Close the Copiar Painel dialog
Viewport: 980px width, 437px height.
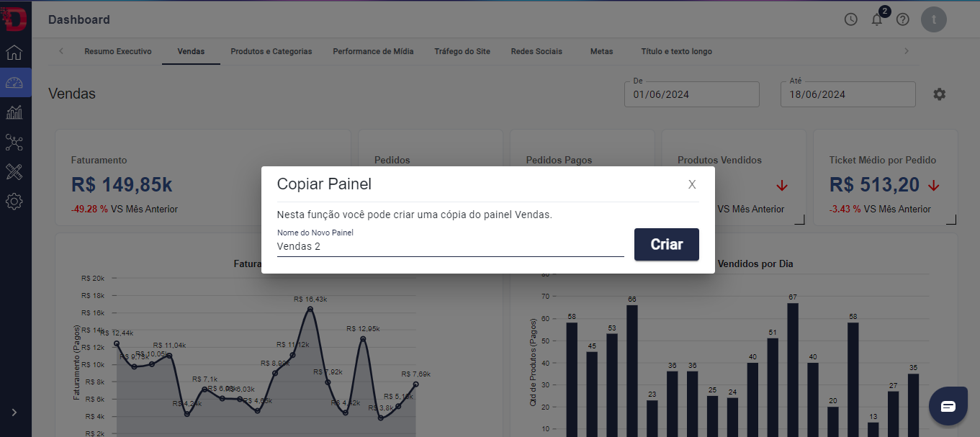692,184
